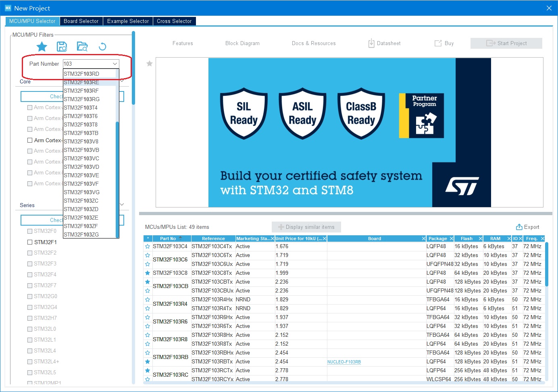
Task: Click the gray star beside the banner image
Action: [150, 64]
